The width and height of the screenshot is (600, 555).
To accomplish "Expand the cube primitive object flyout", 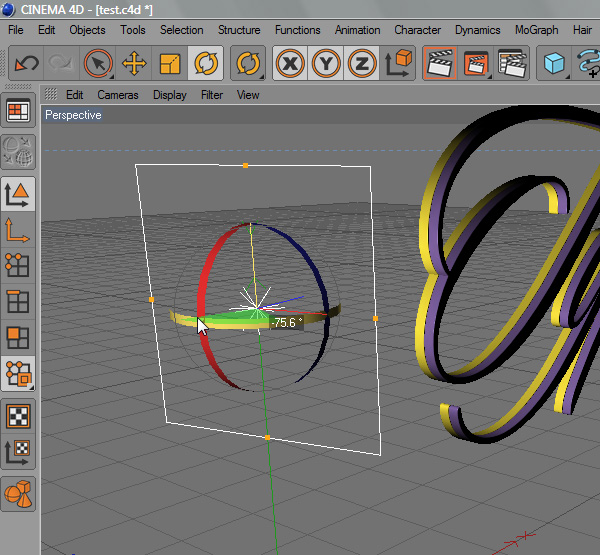I will 553,64.
